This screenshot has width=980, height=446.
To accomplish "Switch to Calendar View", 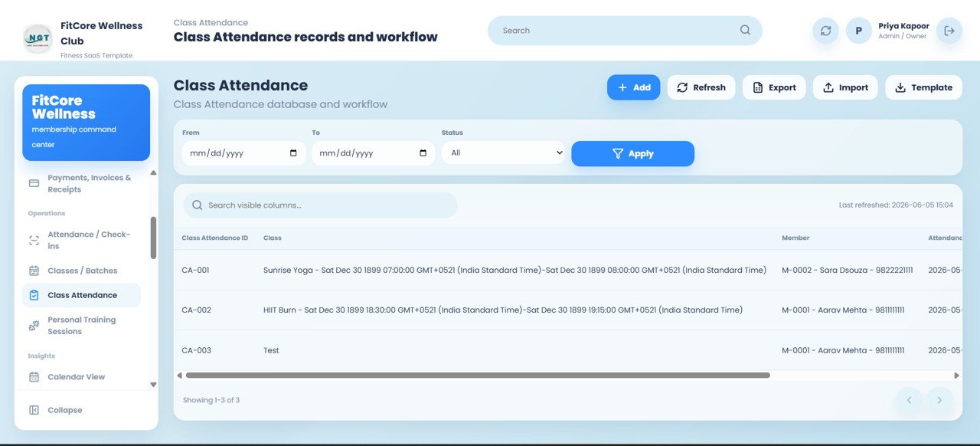I will pos(81,377).
